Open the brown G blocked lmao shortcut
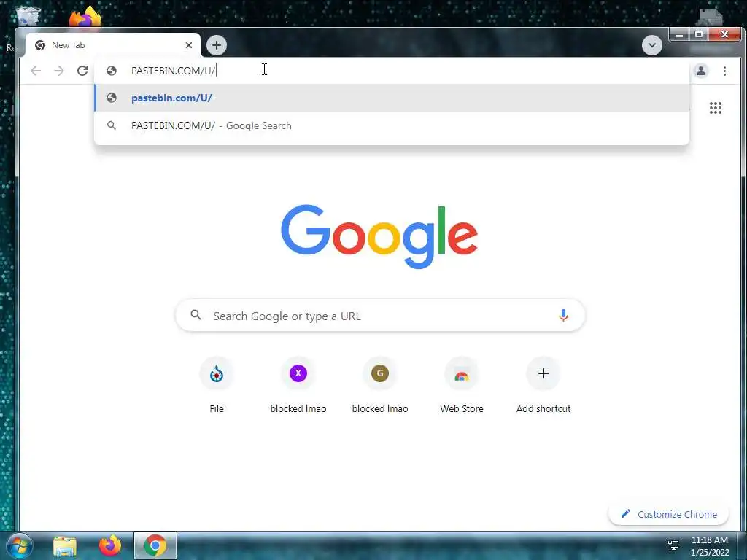This screenshot has height=560, width=747. (x=379, y=386)
